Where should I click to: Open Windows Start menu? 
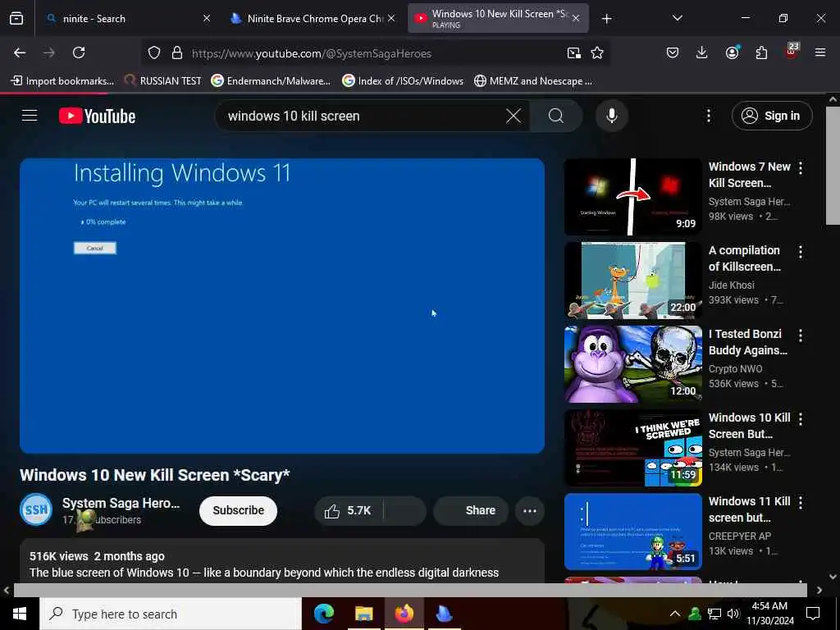[20, 614]
